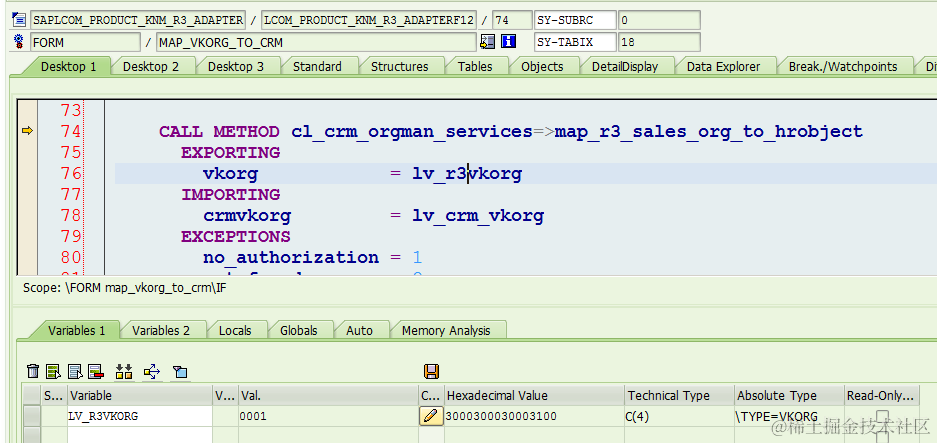Click the blue branching arrows icon
The height and width of the screenshot is (443, 937).
coord(152,371)
